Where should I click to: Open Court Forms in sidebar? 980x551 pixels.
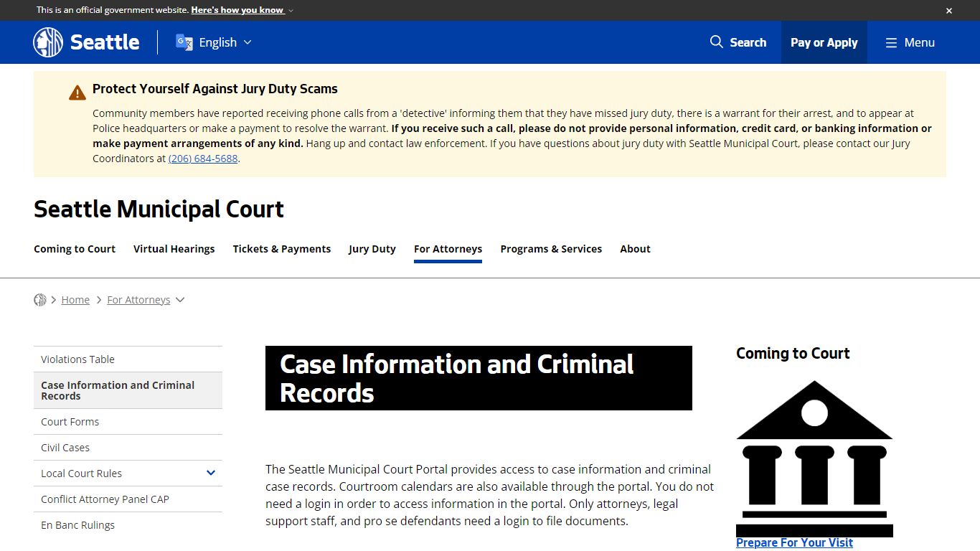tap(128, 422)
